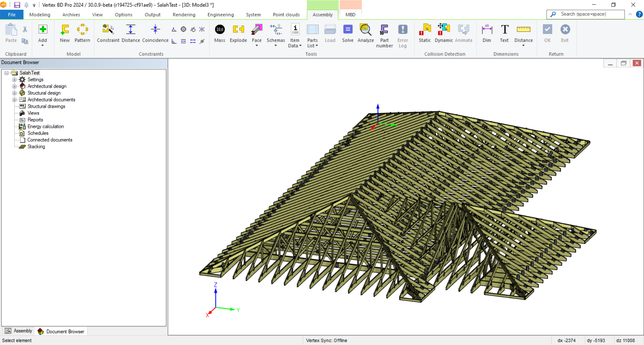
Task: Run Static collision detection
Action: click(424, 30)
